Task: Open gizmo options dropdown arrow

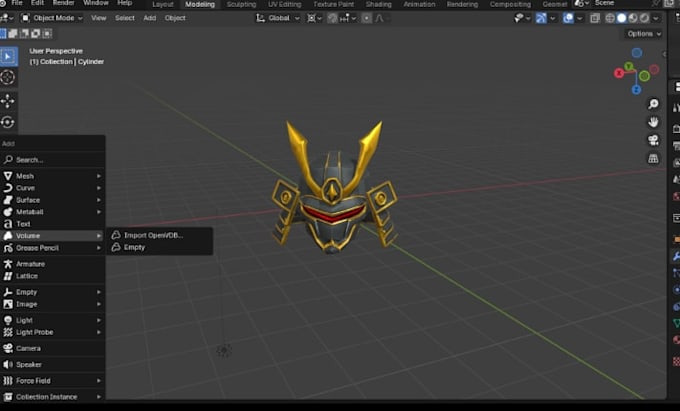Action: pos(552,18)
